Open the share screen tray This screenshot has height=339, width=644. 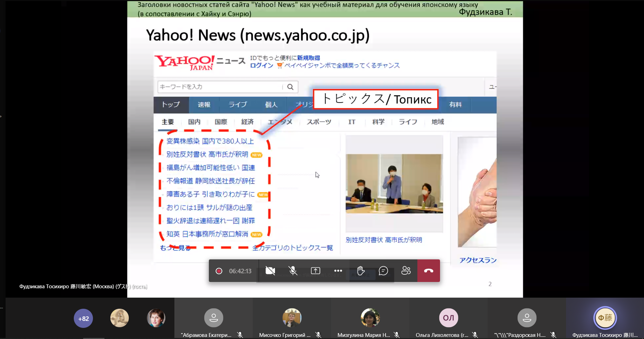pos(315,271)
